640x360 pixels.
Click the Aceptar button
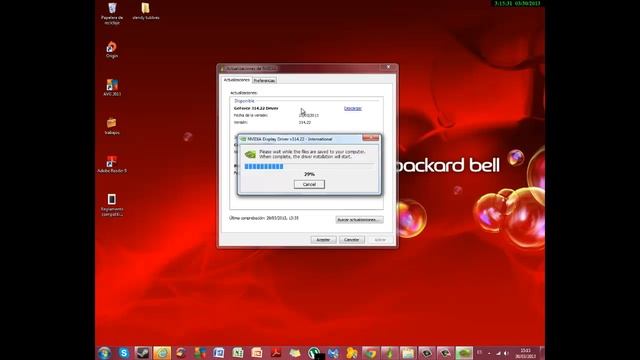coord(323,240)
